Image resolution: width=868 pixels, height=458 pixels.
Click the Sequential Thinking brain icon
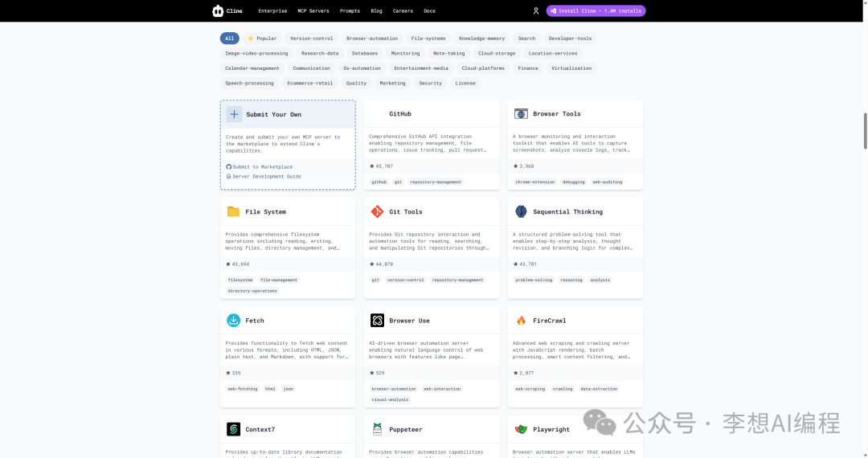(521, 211)
